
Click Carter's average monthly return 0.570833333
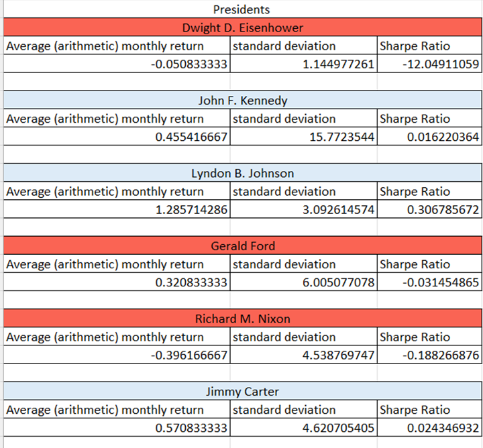(x=117, y=428)
